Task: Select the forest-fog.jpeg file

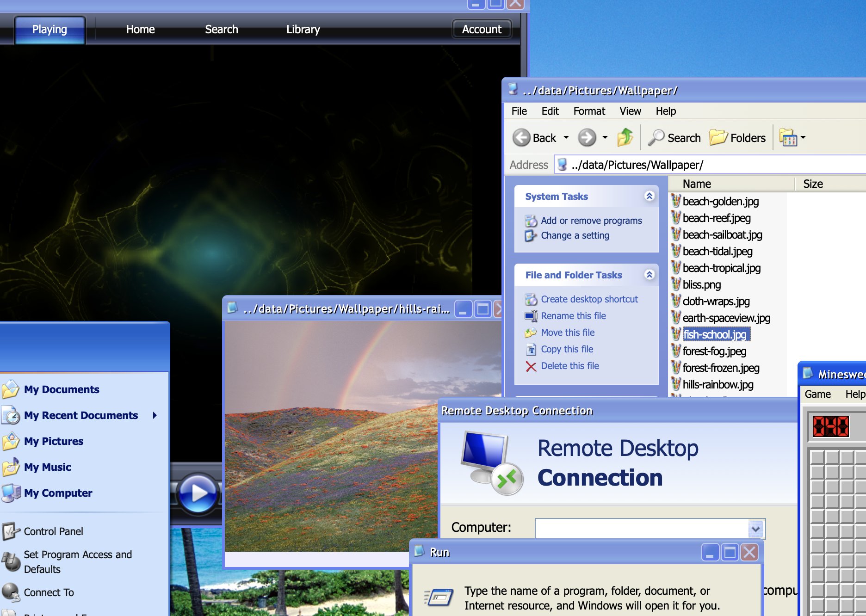Action: (x=714, y=351)
